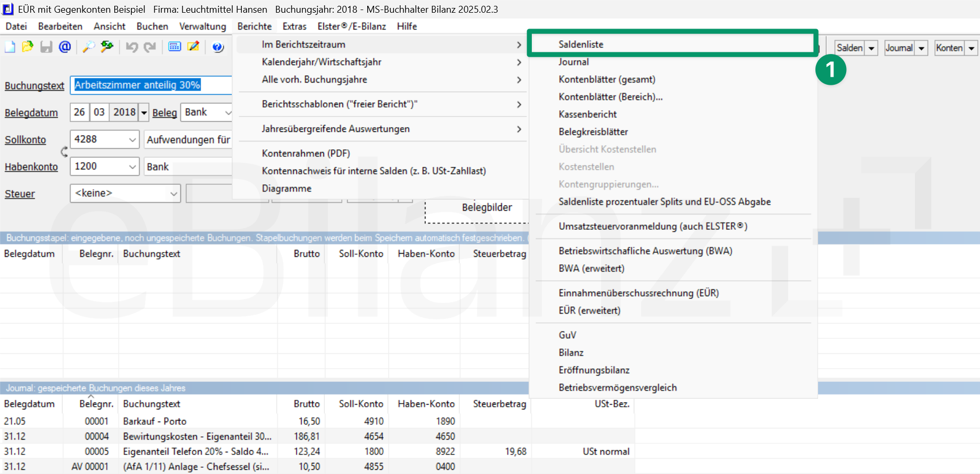
Task: Open help via the blue question mark icon
Action: click(x=217, y=47)
